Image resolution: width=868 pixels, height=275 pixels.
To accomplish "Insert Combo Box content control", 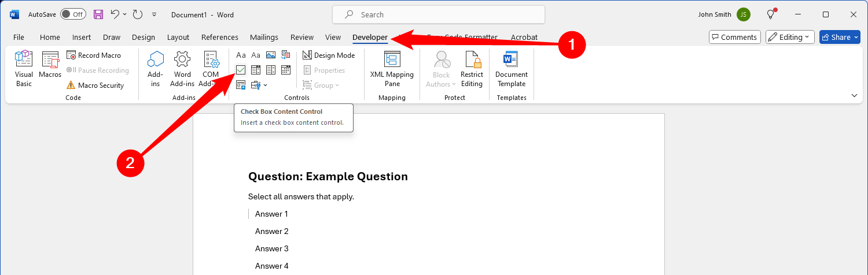I will [x=256, y=70].
